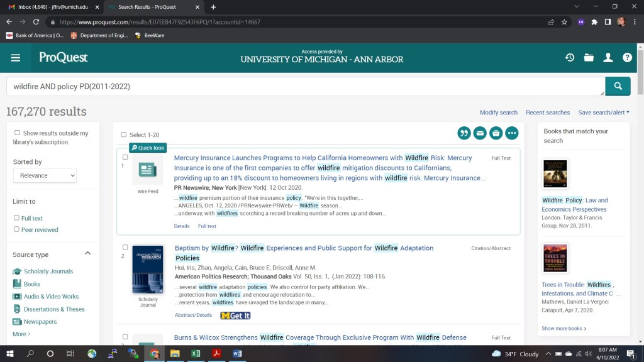This screenshot has width=644, height=362.
Task: Click inside the search query field
Action: coord(302,86)
